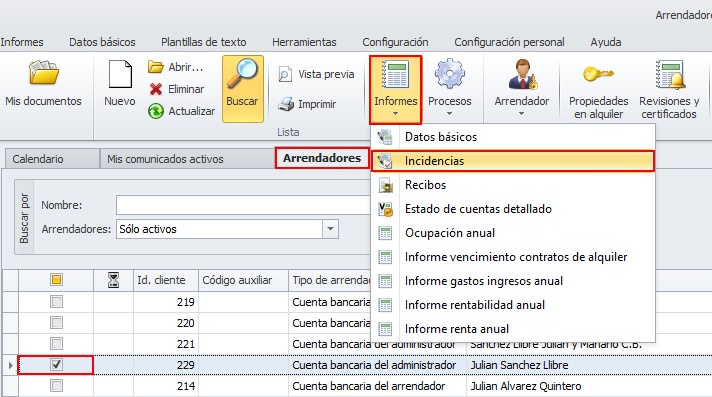
Task: Open the Informes menu bar item
Action: (22, 42)
